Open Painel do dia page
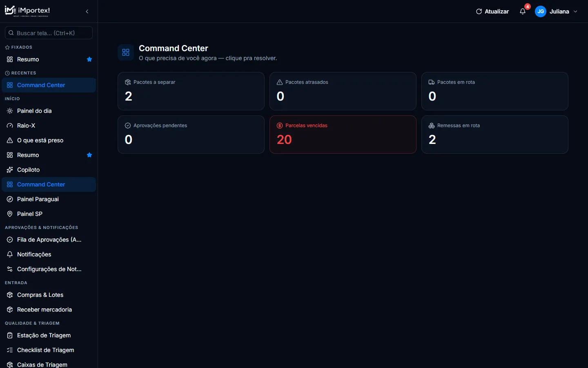588x368 pixels. pos(49,111)
